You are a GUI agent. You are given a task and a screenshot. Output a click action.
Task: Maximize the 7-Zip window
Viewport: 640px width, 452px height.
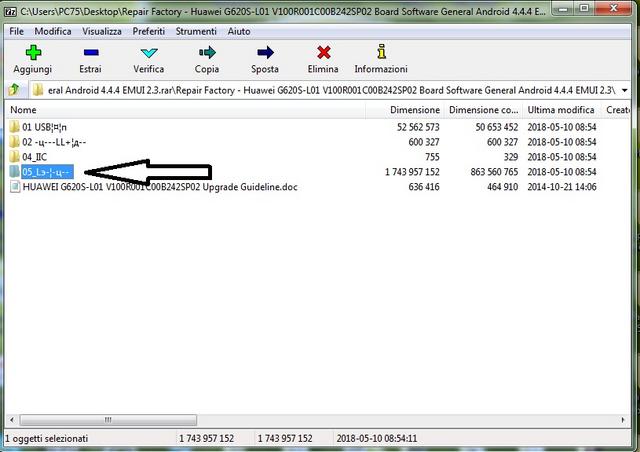[584, 8]
